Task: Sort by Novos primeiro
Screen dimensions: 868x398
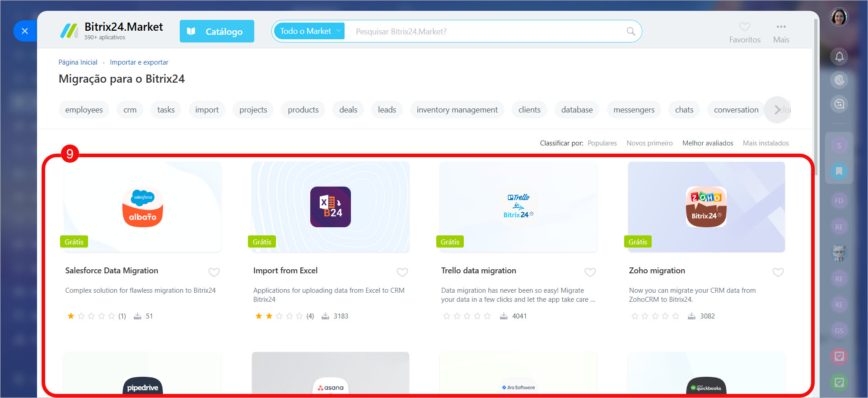Action: 649,143
